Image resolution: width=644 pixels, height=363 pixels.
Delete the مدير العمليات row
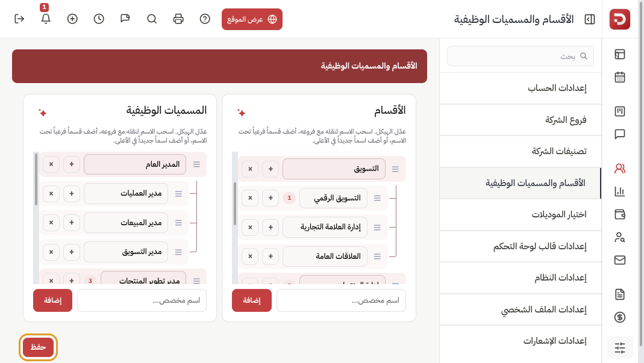[51, 193]
